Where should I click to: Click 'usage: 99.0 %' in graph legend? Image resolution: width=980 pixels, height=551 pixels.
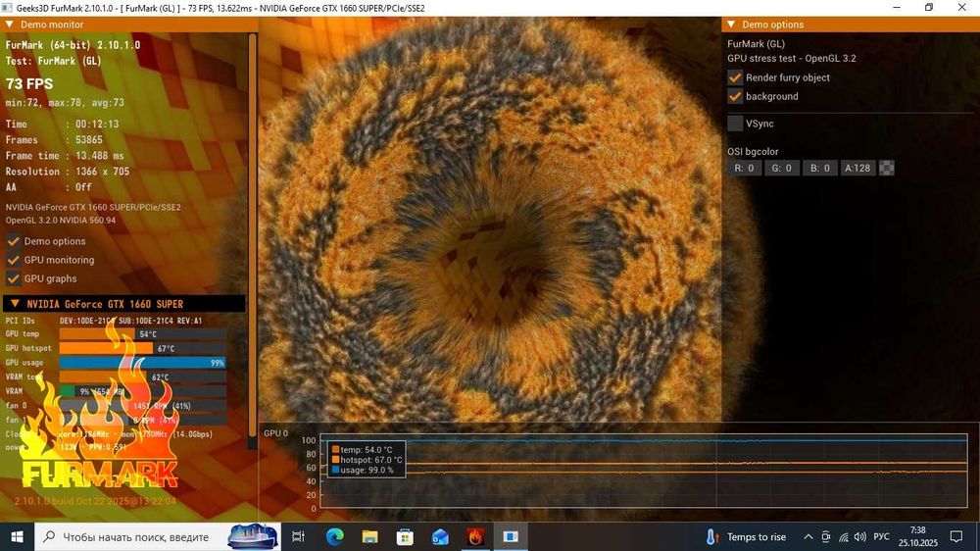(367, 470)
